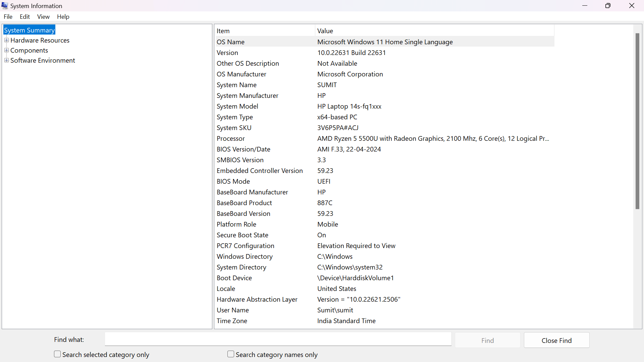Click the value 3V6P5PA#ACJ
The height and width of the screenshot is (362, 644).
coord(338,128)
